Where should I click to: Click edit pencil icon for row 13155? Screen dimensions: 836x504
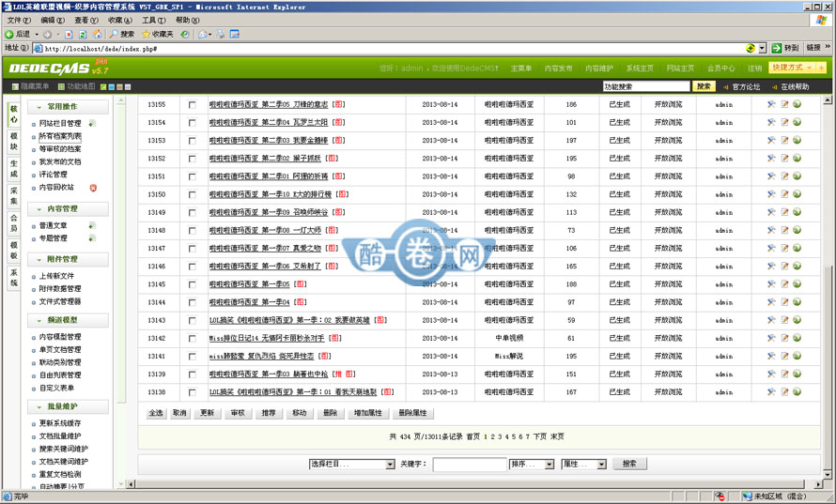[x=784, y=104]
